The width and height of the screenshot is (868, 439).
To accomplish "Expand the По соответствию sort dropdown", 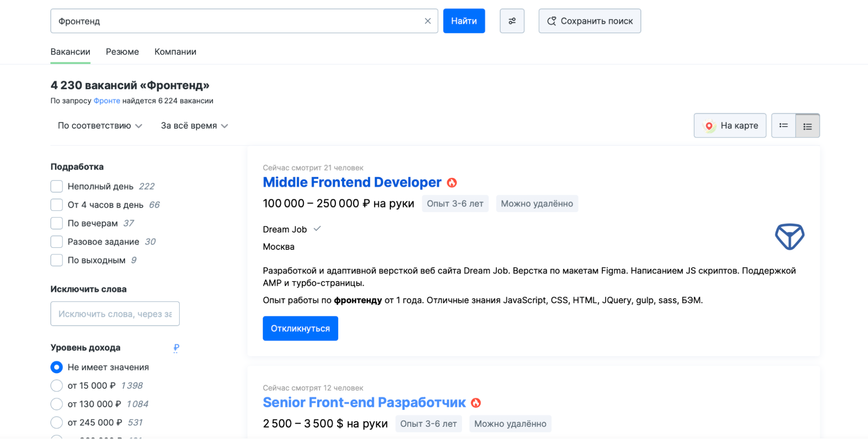I will (x=100, y=126).
